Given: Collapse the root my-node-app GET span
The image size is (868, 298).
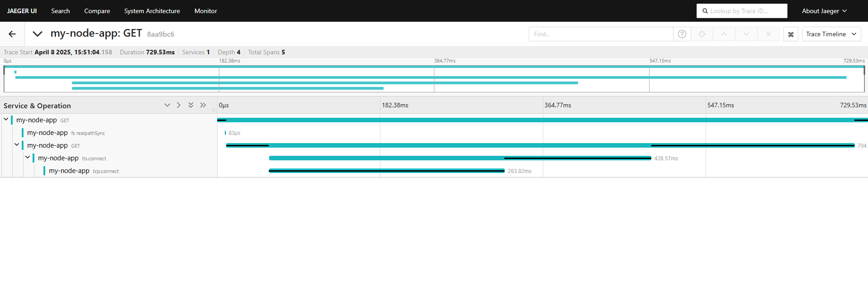Looking at the screenshot, I should 6,120.
